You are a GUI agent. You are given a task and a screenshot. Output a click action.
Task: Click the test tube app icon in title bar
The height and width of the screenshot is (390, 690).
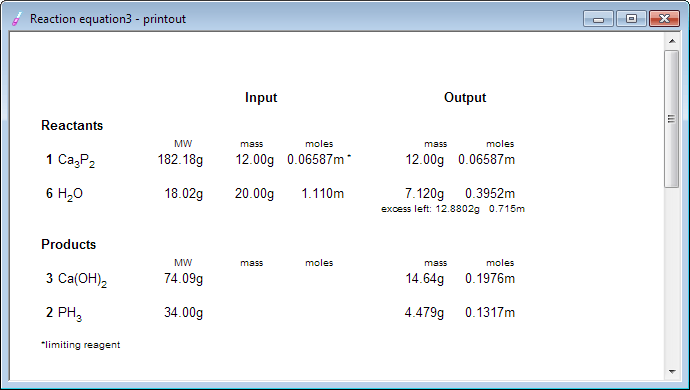pos(17,19)
